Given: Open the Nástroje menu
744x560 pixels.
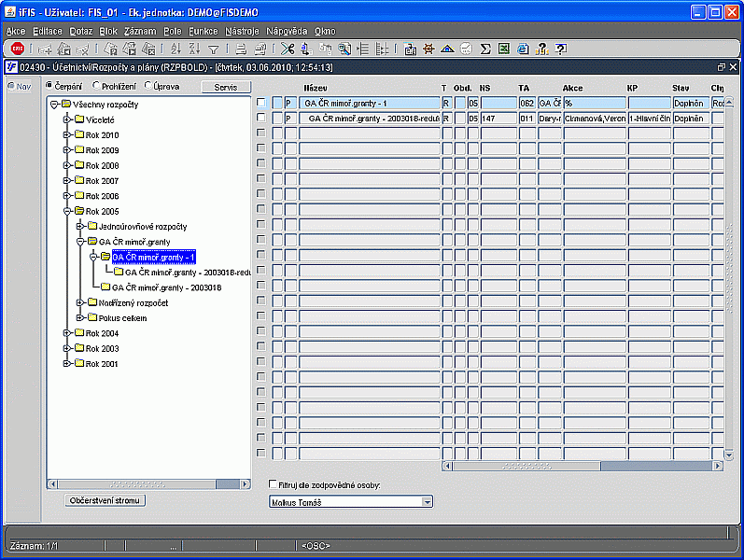Looking at the screenshot, I should click(x=243, y=31).
